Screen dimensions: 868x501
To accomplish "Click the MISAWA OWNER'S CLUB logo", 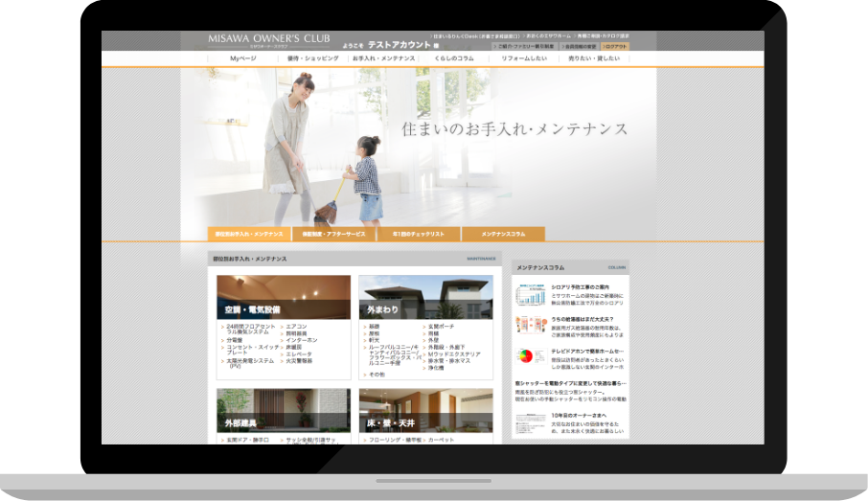I will pyautogui.click(x=269, y=39).
